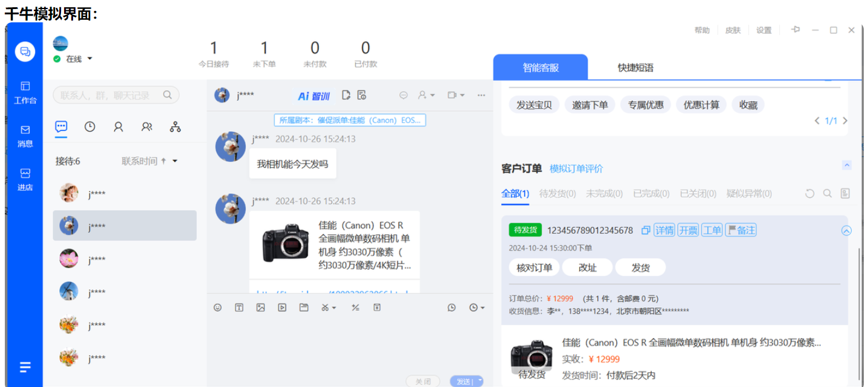Switch to the 快捷短语 tab
The image size is (868, 387).
[635, 68]
